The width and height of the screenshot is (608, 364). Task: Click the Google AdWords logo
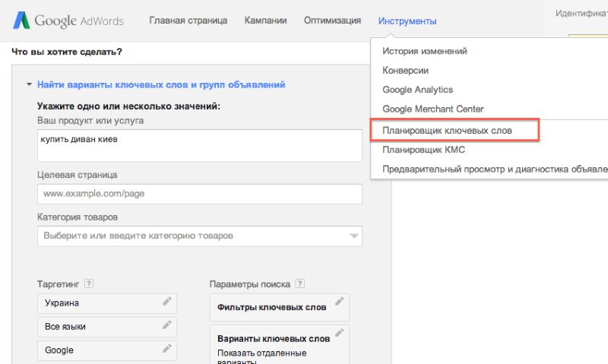coord(68,21)
